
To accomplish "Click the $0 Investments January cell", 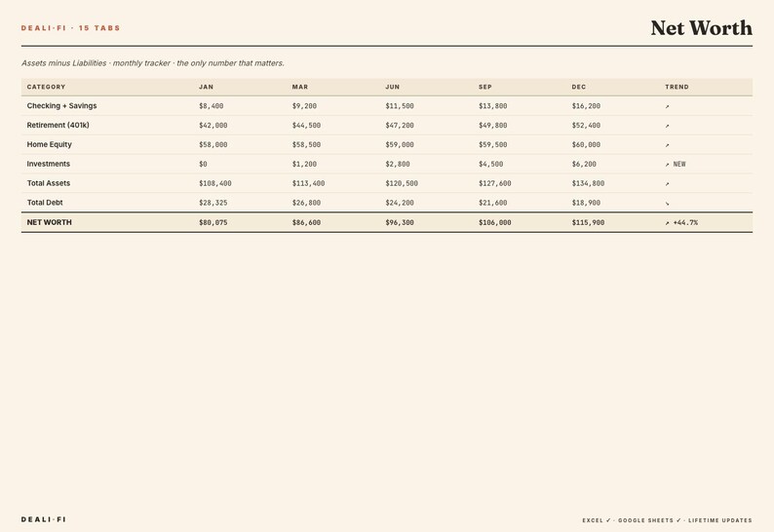I will (x=203, y=164).
